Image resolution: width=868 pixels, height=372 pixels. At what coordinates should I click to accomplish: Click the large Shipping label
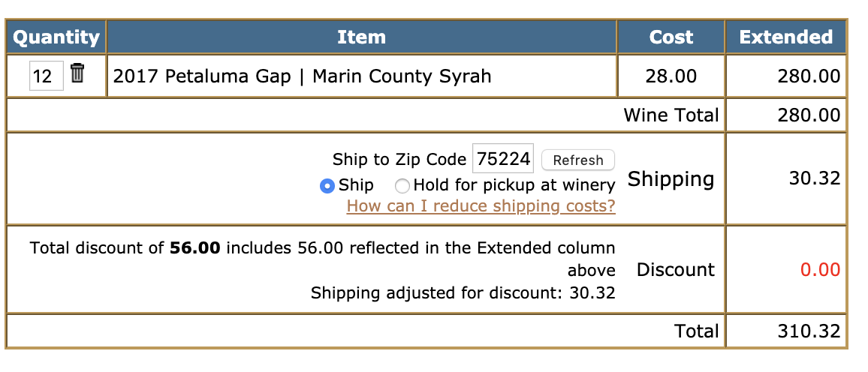[671, 179]
